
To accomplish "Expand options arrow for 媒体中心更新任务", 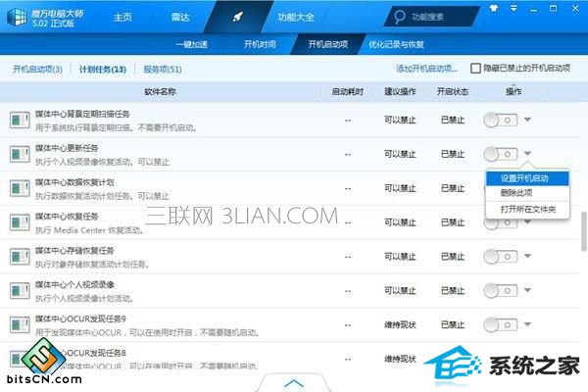I will coord(527,154).
